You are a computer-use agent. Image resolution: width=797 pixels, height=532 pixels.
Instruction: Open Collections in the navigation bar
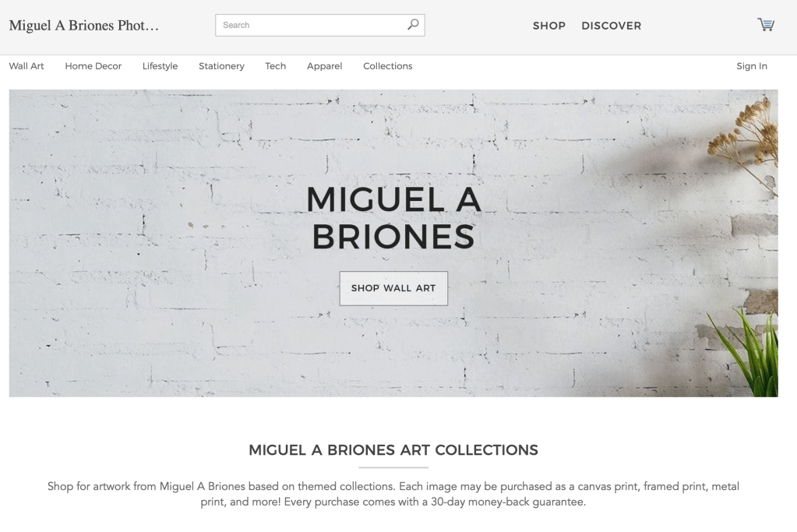click(x=388, y=66)
